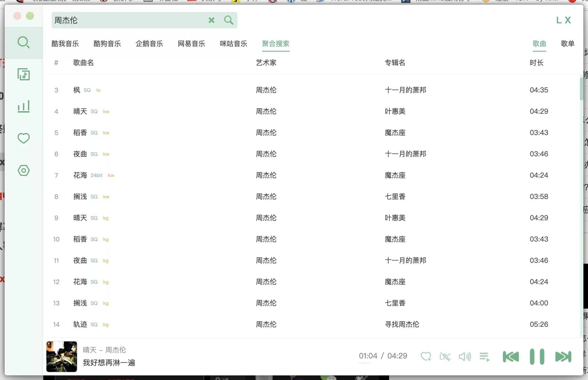Change play mode list-order icon
588x380 pixels.
tap(485, 357)
